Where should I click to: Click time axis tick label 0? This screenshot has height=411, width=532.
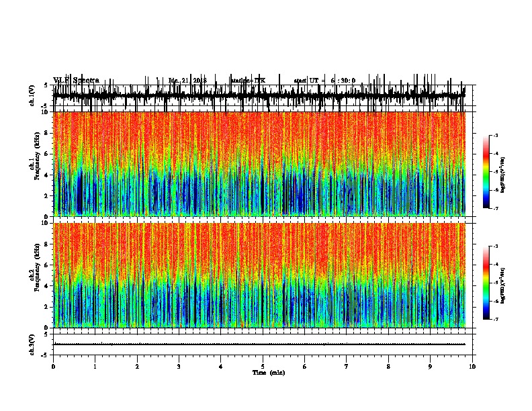click(53, 367)
